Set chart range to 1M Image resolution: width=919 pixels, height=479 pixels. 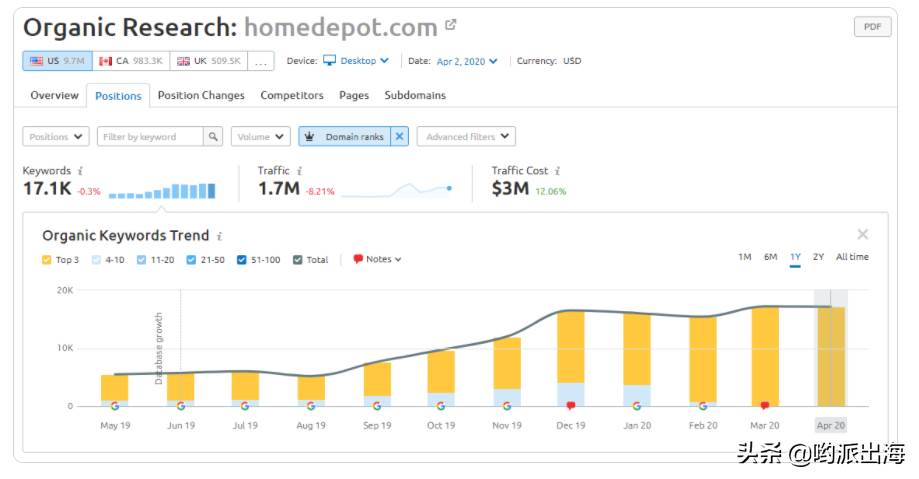744,257
